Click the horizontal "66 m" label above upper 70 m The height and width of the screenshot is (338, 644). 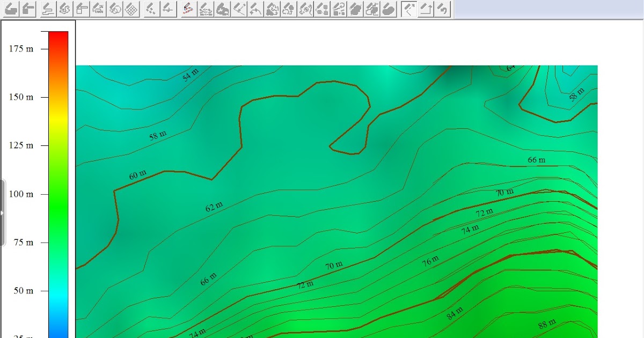537,160
